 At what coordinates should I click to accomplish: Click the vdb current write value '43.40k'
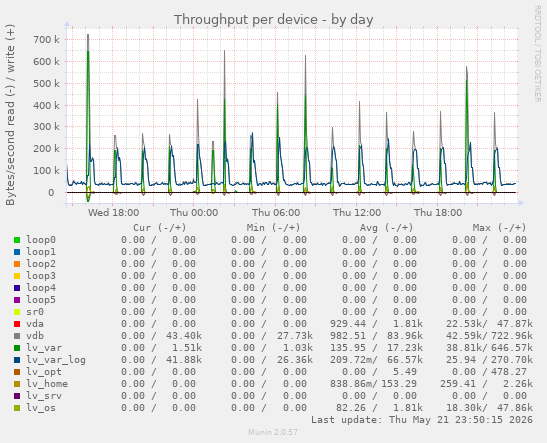[184, 336]
